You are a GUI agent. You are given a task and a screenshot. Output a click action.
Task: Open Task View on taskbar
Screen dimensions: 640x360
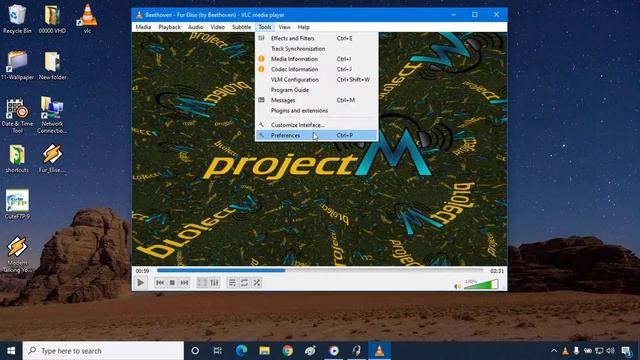click(218, 351)
